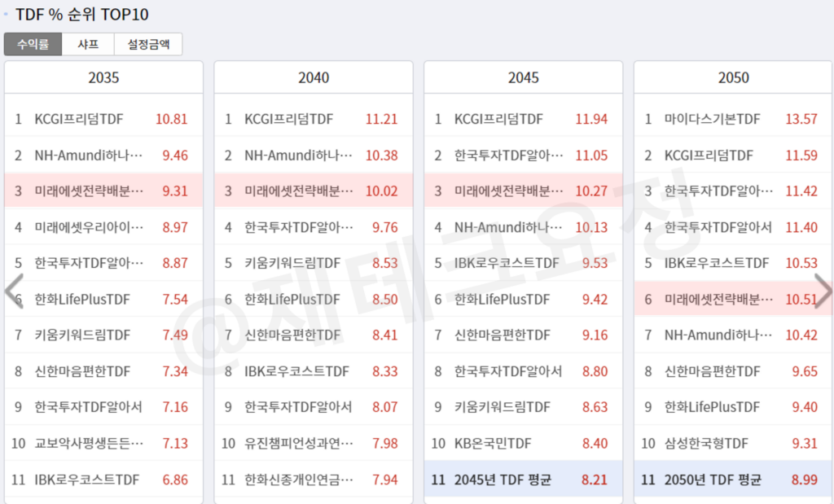Click the 2035 column header
Image resolution: width=834 pixels, height=504 pixels.
[x=103, y=77]
